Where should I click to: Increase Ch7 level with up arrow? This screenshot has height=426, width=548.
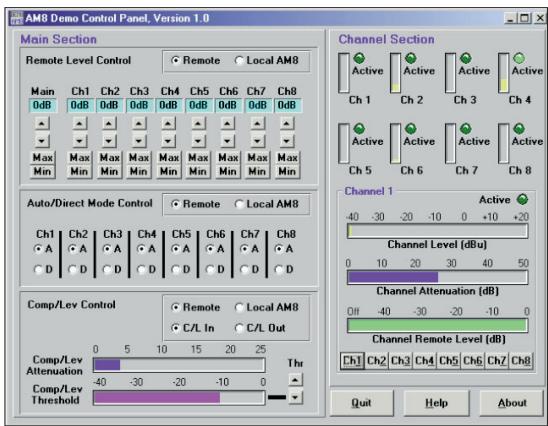[x=257, y=123]
